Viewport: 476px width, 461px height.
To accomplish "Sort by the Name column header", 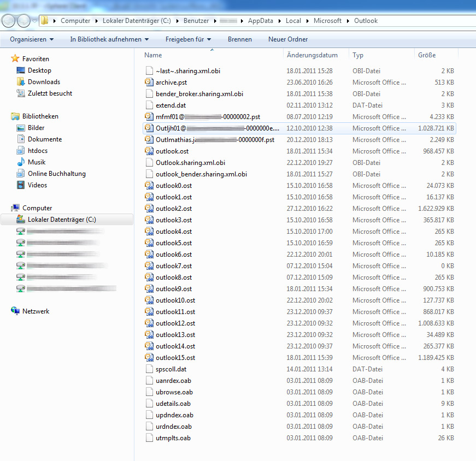I will point(153,55).
